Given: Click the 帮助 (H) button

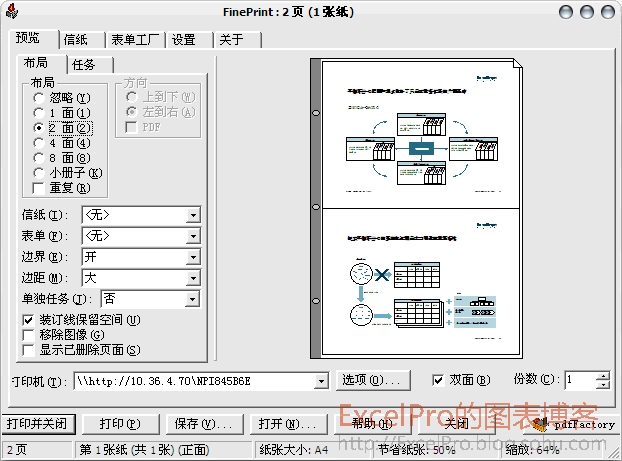Looking at the screenshot, I should pyautogui.click(x=373, y=424).
